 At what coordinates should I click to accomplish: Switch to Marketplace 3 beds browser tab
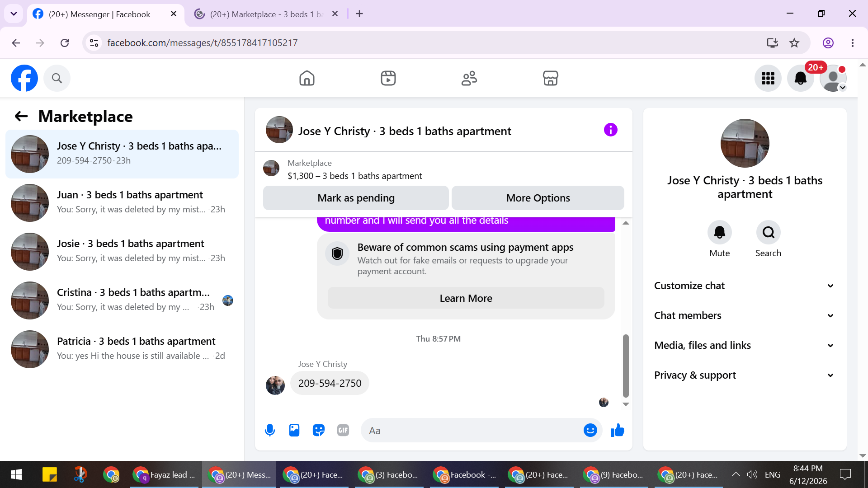coord(267,14)
